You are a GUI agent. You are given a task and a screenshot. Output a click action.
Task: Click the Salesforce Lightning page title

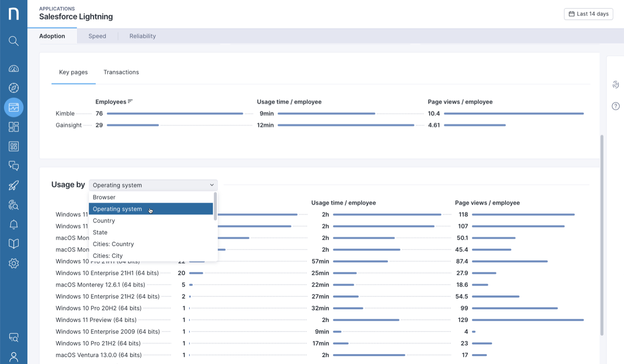pyautogui.click(x=76, y=17)
